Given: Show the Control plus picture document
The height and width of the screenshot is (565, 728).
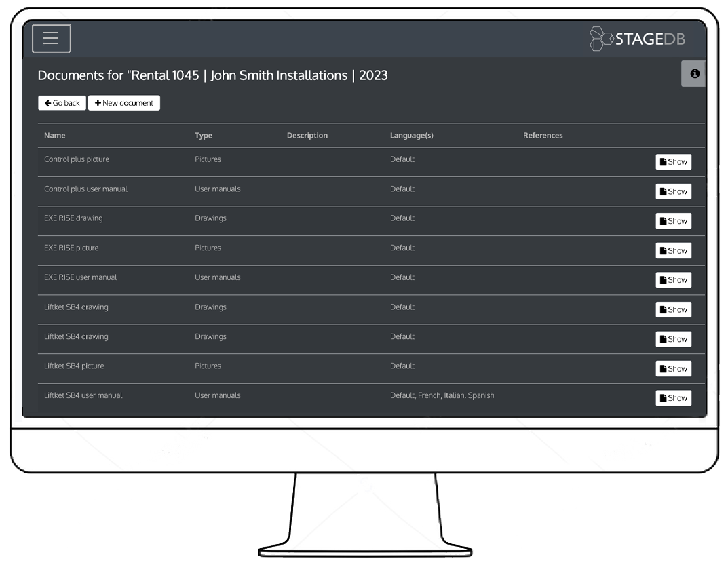Looking at the screenshot, I should (x=673, y=162).
